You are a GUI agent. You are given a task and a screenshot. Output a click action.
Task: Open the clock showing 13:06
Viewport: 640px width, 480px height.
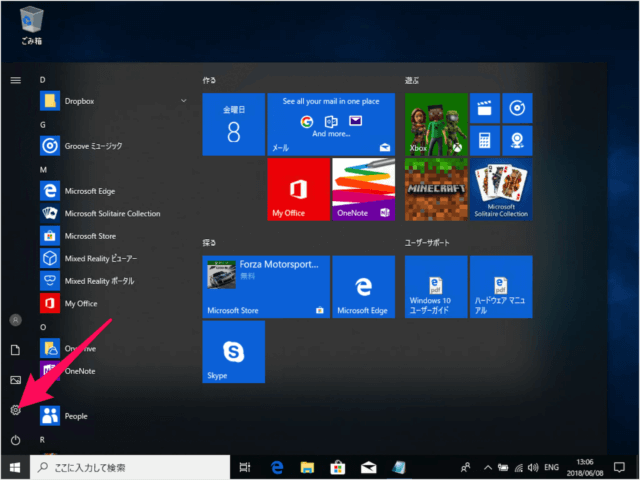(585, 467)
